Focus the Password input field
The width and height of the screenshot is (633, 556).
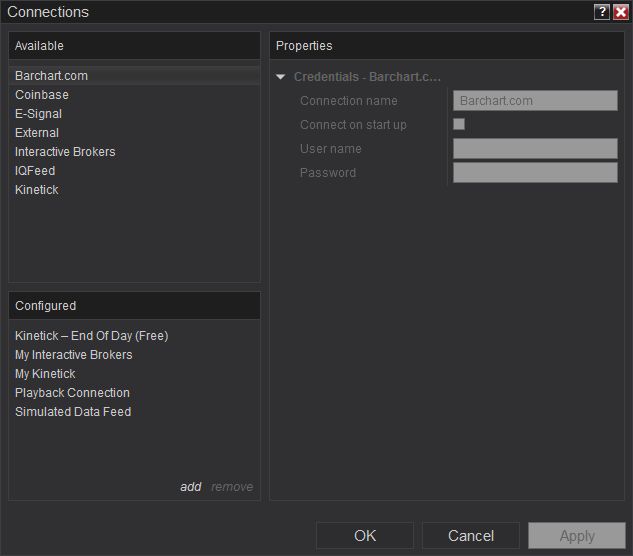(535, 173)
